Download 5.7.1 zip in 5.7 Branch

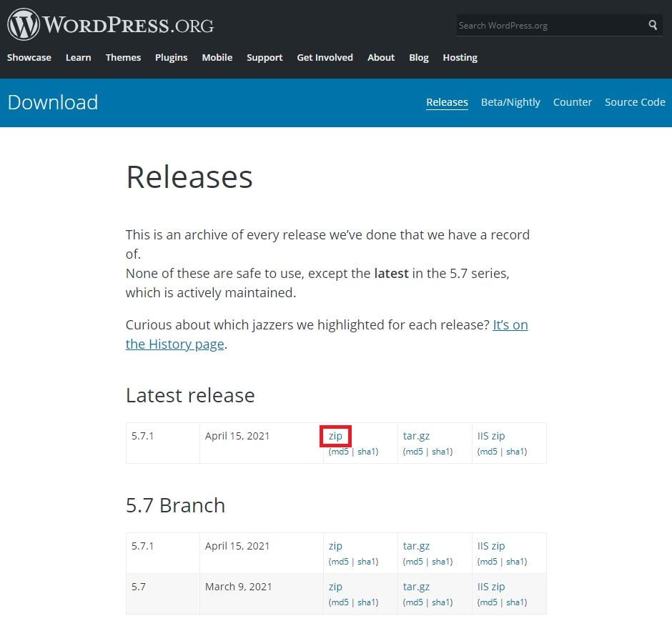tap(335, 546)
